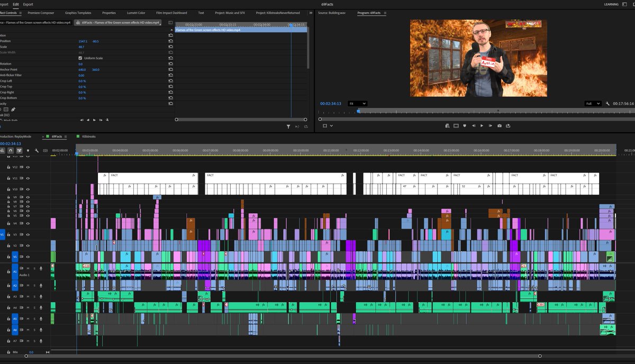The width and height of the screenshot is (635, 364).
Task: Uncheck the Uniform Scale checkbox
Action: click(80, 58)
